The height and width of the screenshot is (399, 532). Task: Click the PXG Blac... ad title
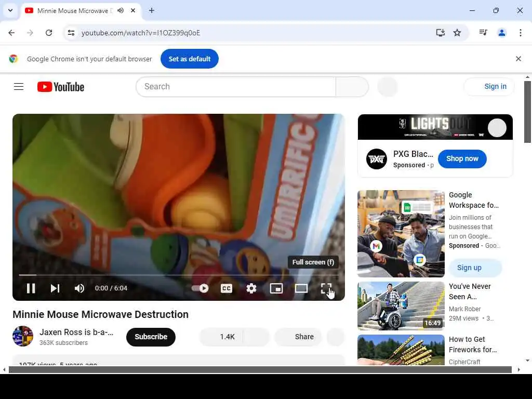[x=413, y=154]
